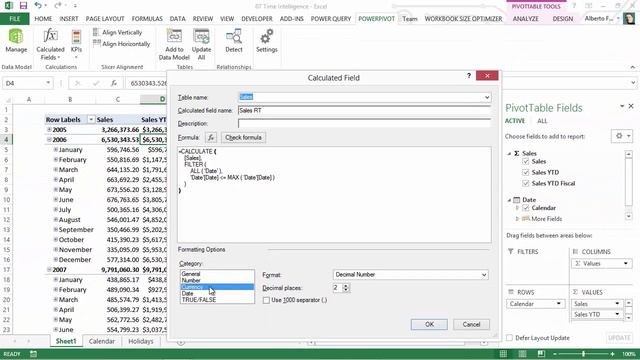Click Detect relationships icon
The height and width of the screenshot is (360, 640).
click(x=234, y=41)
